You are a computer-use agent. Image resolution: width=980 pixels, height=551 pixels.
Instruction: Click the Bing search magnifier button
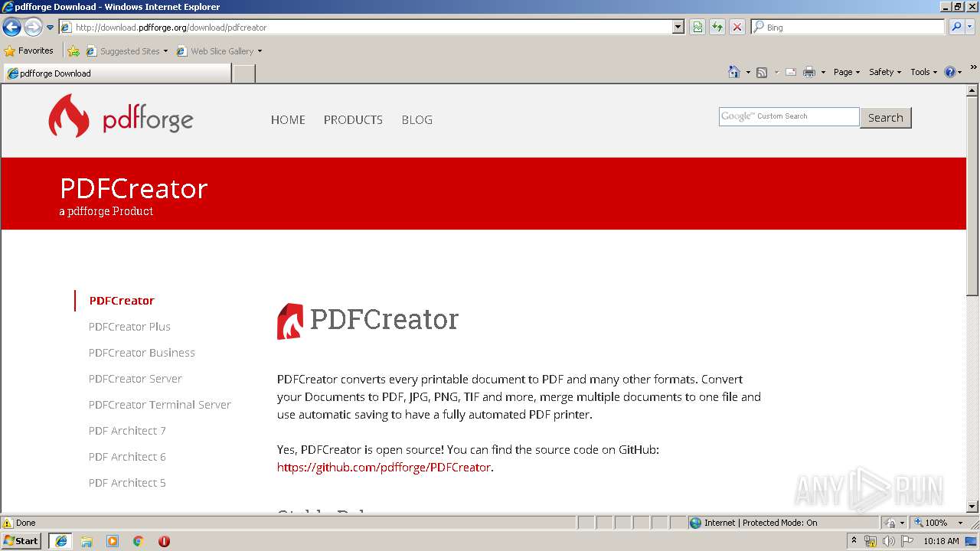pyautogui.click(x=955, y=27)
